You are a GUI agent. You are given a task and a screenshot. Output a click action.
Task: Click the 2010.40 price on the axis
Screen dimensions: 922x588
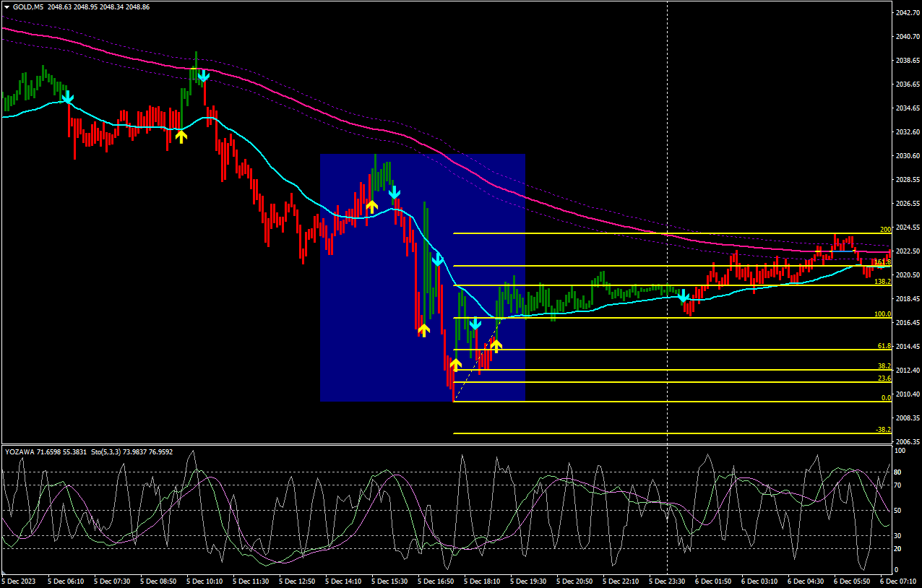click(x=907, y=394)
